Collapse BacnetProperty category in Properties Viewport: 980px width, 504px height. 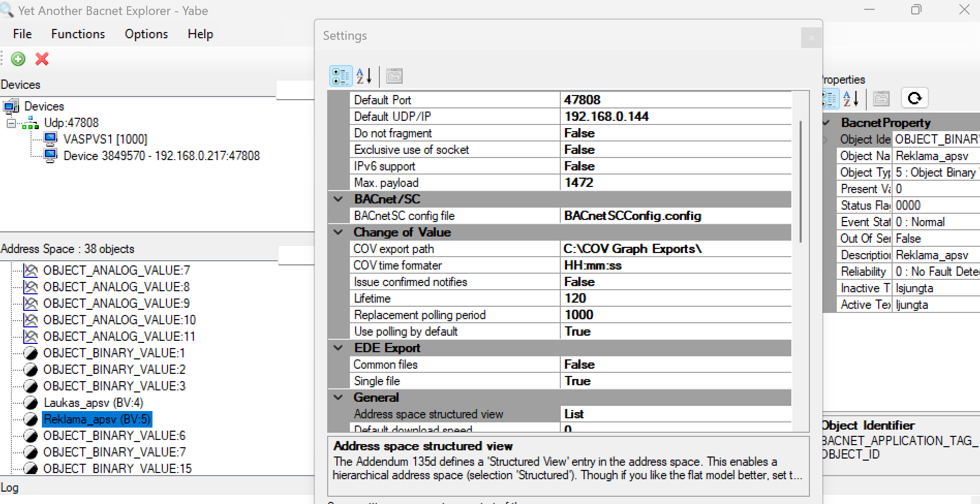(x=826, y=123)
